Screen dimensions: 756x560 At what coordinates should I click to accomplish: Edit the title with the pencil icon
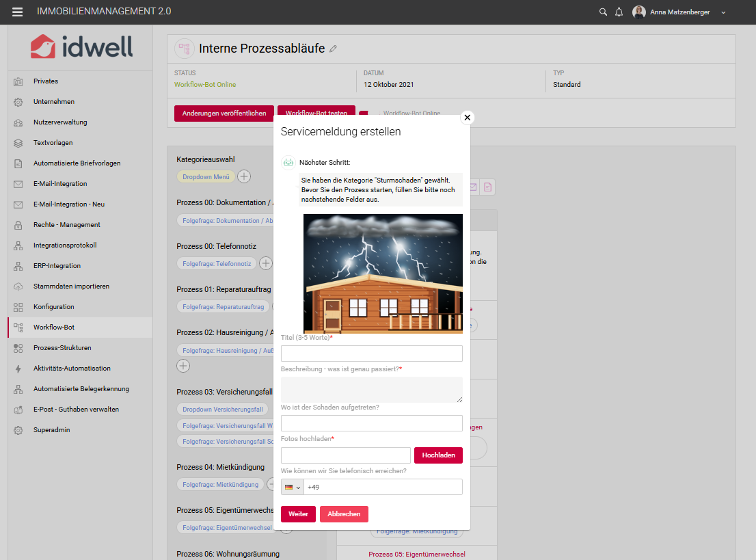click(x=333, y=49)
